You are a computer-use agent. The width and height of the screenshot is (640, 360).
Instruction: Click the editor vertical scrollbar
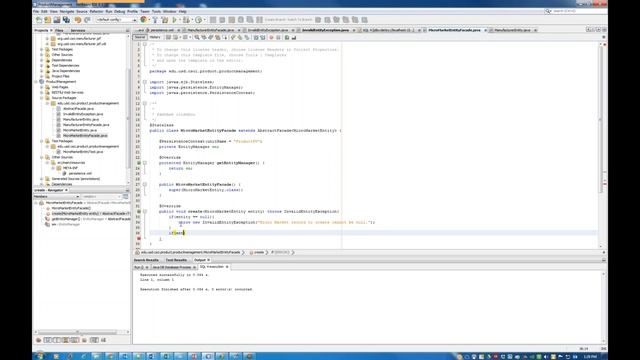(x=600, y=118)
